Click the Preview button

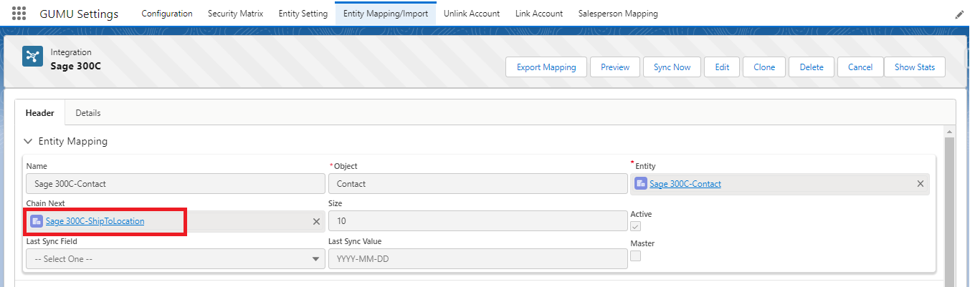click(615, 67)
